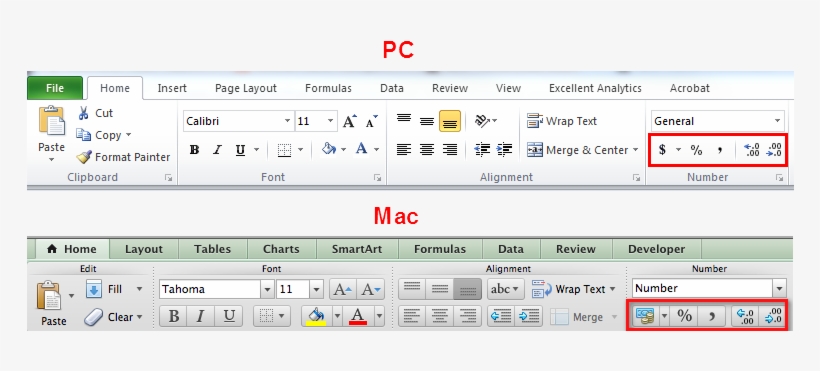Apply yellow fill color on Mac
This screenshot has height=371, width=820.
[317, 317]
